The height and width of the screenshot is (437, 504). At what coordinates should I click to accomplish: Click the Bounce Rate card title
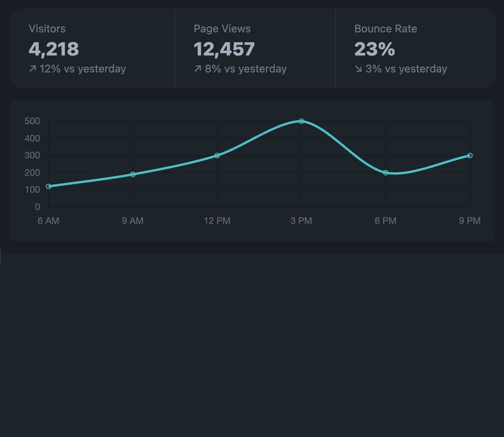pos(385,29)
